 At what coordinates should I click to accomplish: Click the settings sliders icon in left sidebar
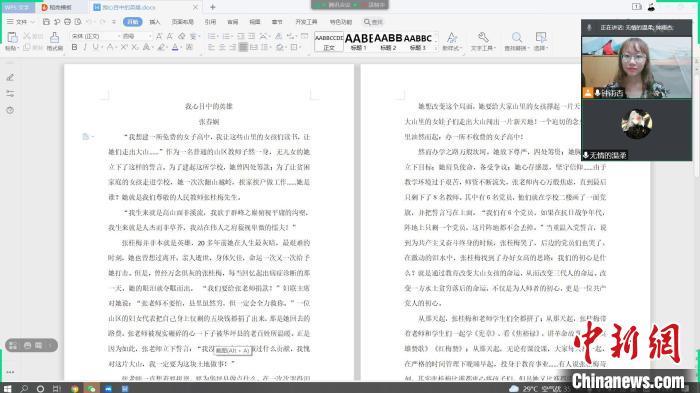tap(10, 94)
